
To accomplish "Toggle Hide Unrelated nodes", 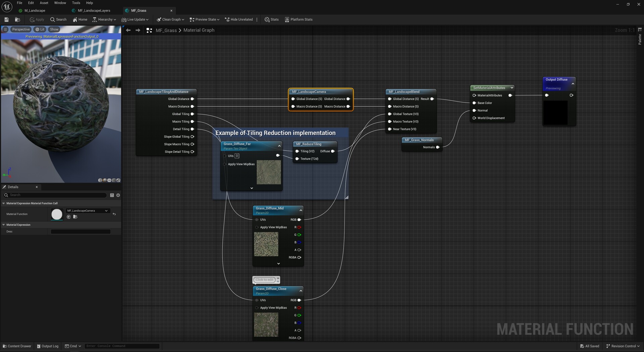I will click(239, 19).
